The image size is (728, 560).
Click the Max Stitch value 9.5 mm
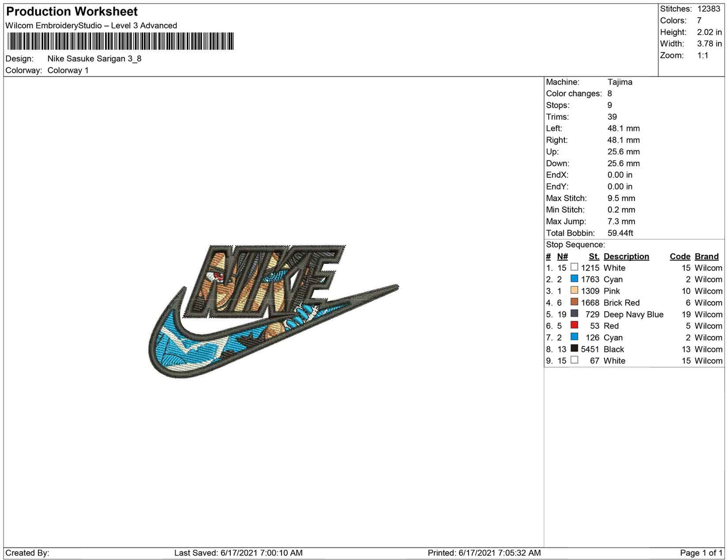tap(621, 198)
